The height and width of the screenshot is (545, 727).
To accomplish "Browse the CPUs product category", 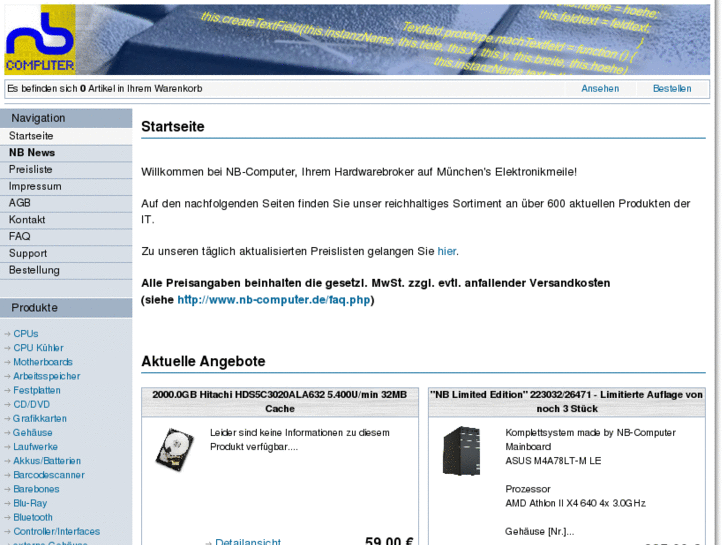I will (x=26, y=334).
